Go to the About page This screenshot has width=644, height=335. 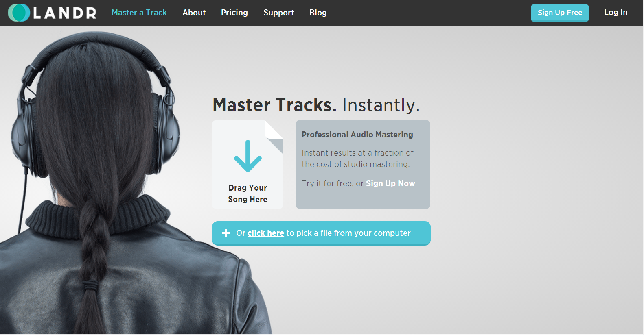194,13
